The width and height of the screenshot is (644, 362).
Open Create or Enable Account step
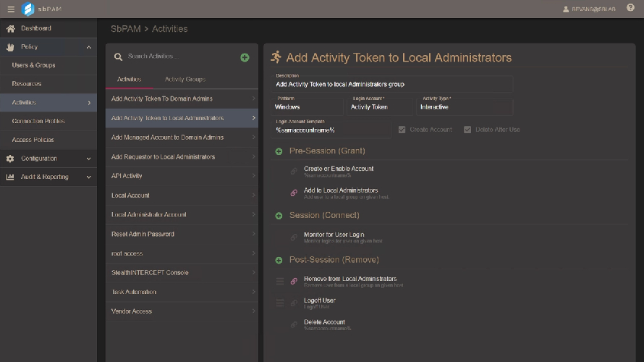pos(339,169)
